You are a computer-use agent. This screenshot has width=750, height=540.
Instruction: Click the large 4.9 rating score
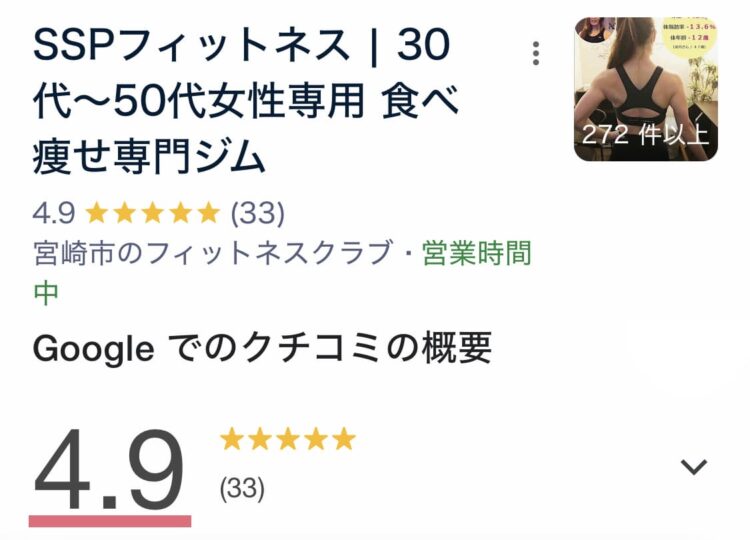pyautogui.click(x=109, y=470)
